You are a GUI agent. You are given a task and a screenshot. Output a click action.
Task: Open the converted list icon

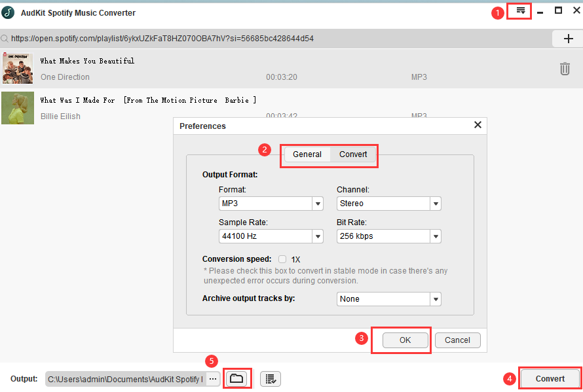[x=271, y=379]
